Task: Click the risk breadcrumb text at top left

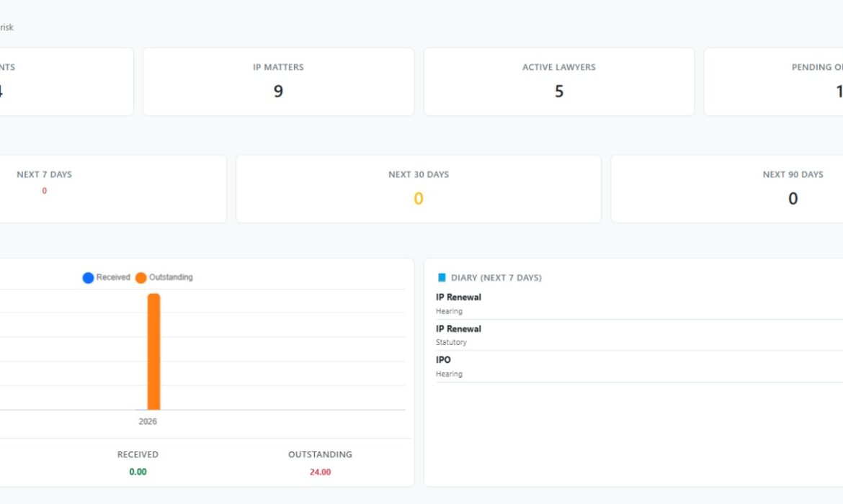Action: pyautogui.click(x=7, y=27)
